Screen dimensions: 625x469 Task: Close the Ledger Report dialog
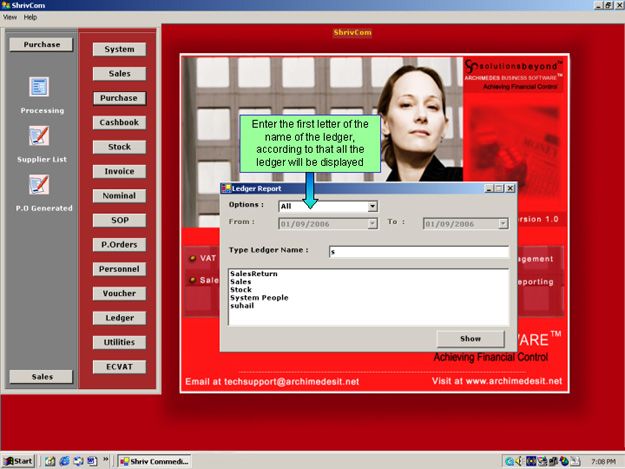510,188
